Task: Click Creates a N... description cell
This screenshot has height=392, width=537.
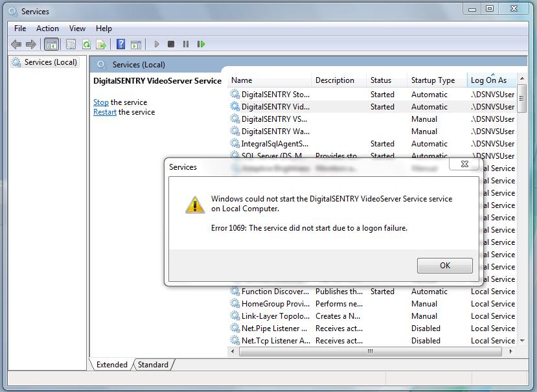Action: (337, 316)
